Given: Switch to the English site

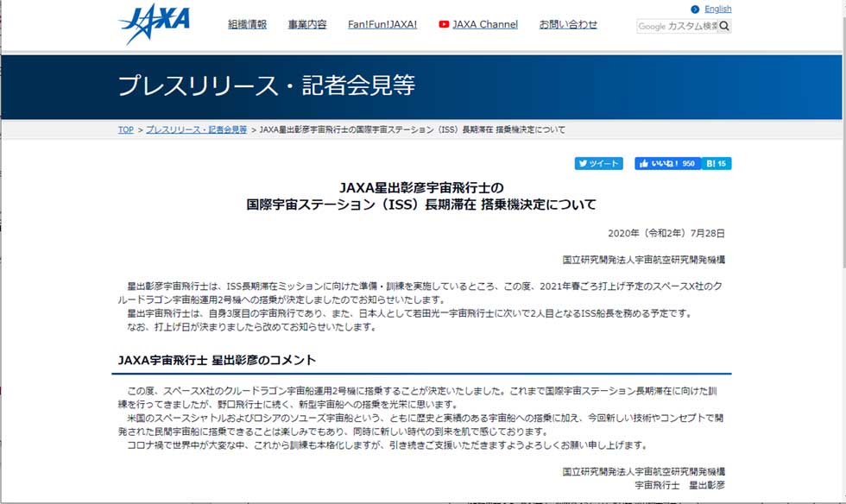Looking at the screenshot, I should 717,9.
